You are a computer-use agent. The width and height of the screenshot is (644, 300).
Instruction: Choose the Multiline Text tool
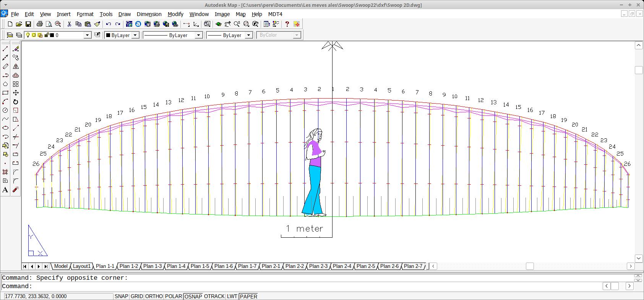[x=5, y=190]
